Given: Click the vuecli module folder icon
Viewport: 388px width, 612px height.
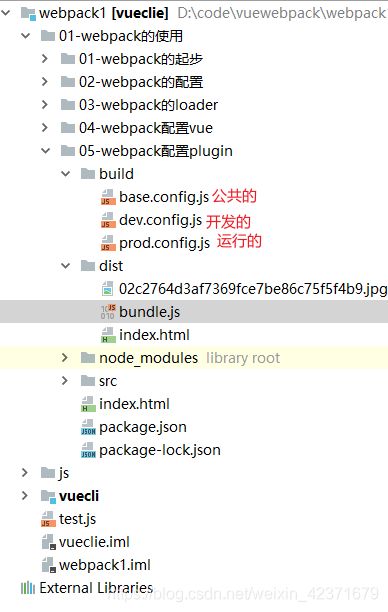Looking at the screenshot, I should (x=48, y=497).
